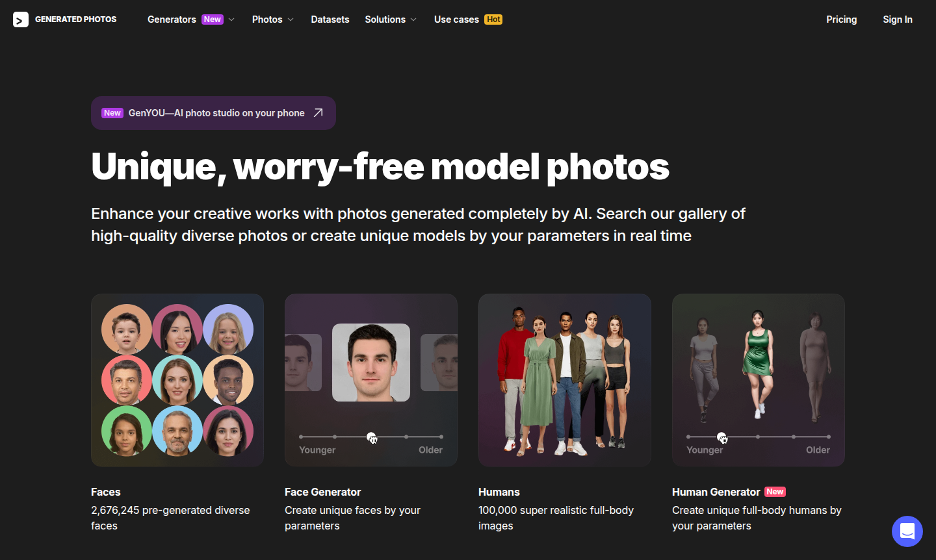Click the Humans group photo thumbnail
The width and height of the screenshot is (936, 560).
(564, 380)
